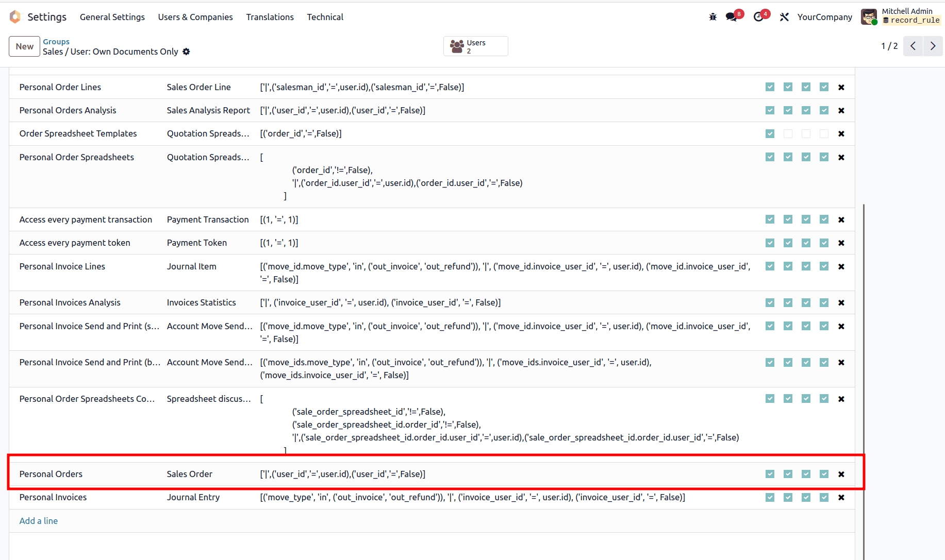945x560 pixels.
Task: Click Invoices Statistics model cell
Action: 201,302
